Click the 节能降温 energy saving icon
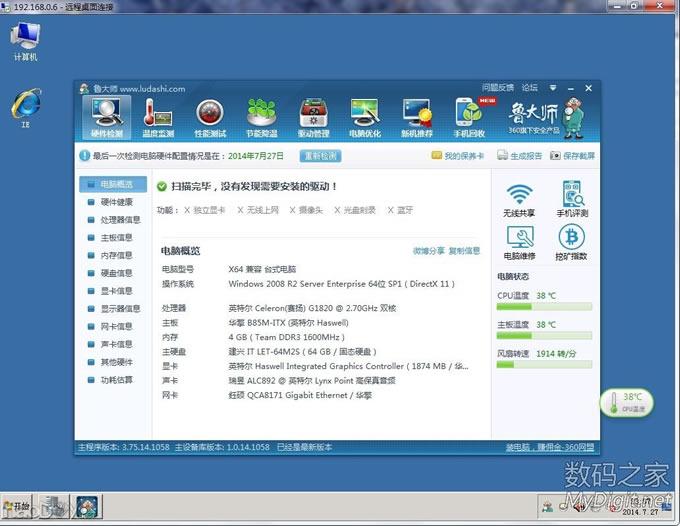The height and width of the screenshot is (526, 680). [x=261, y=117]
